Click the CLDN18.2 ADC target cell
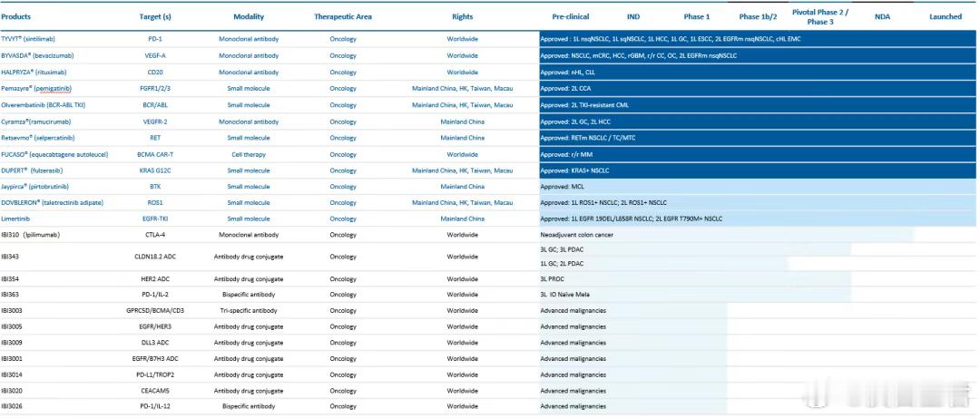 [x=155, y=257]
